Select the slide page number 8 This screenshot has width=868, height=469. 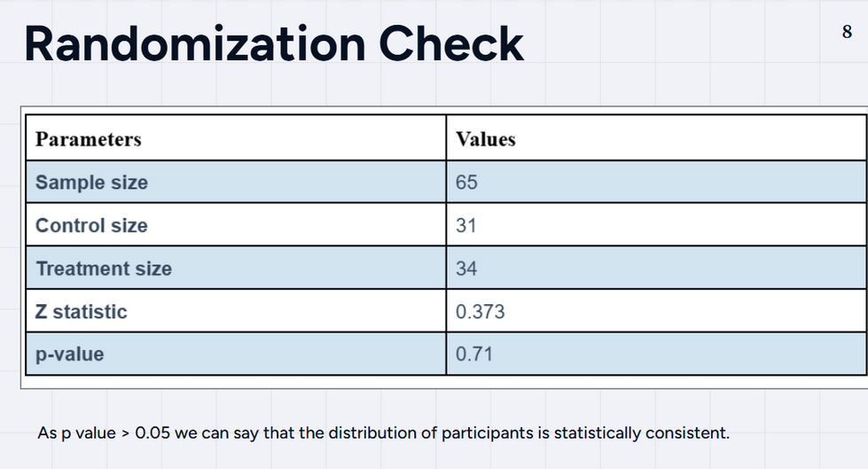pos(847,32)
